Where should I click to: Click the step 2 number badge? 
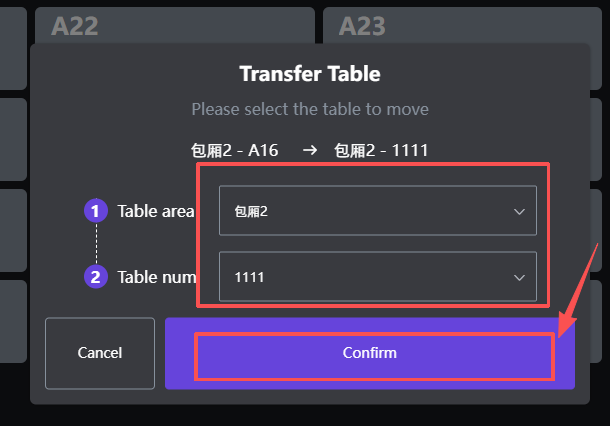pos(96,277)
